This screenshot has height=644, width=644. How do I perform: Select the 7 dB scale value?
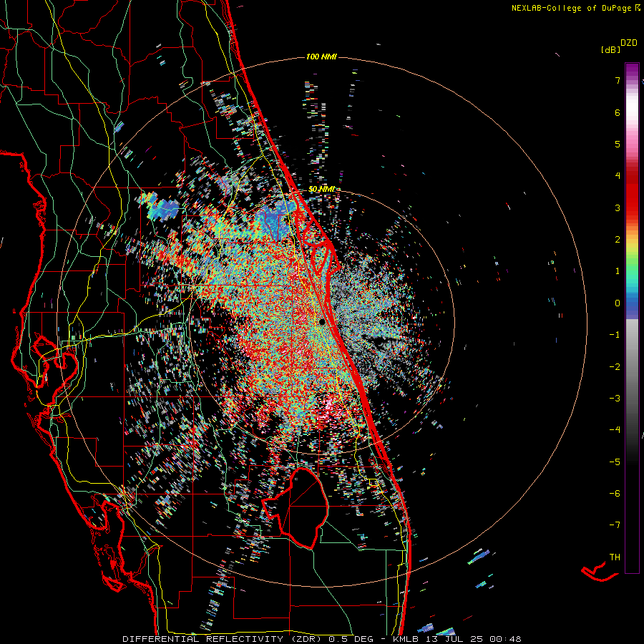point(618,80)
